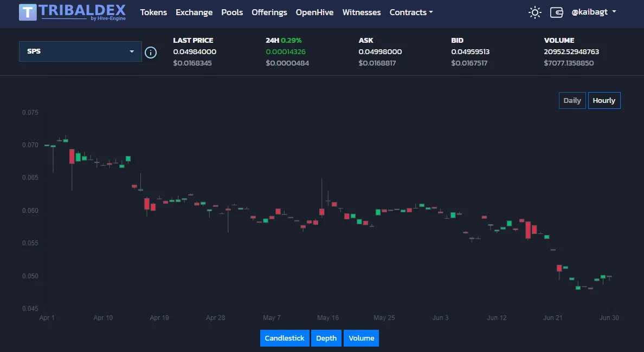Open the @kaibagt account menu
Screen dimensions: 644x352
pos(594,12)
